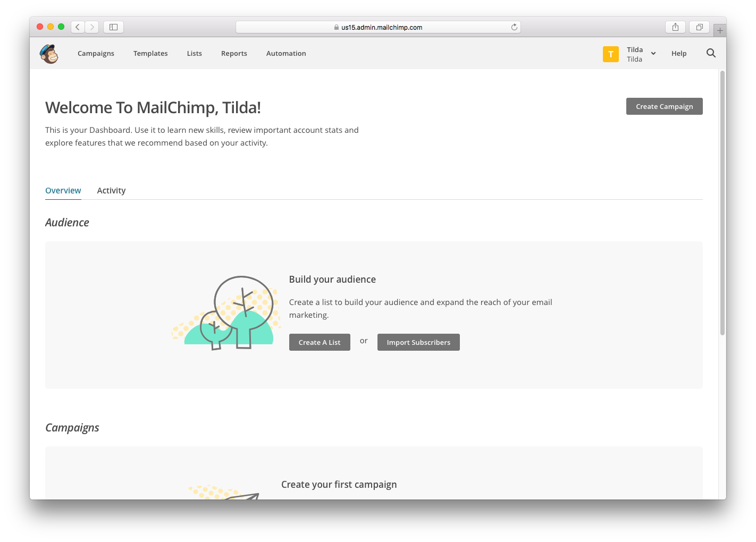Click the Tilda account name text
This screenshot has width=756, height=542.
[x=635, y=49]
